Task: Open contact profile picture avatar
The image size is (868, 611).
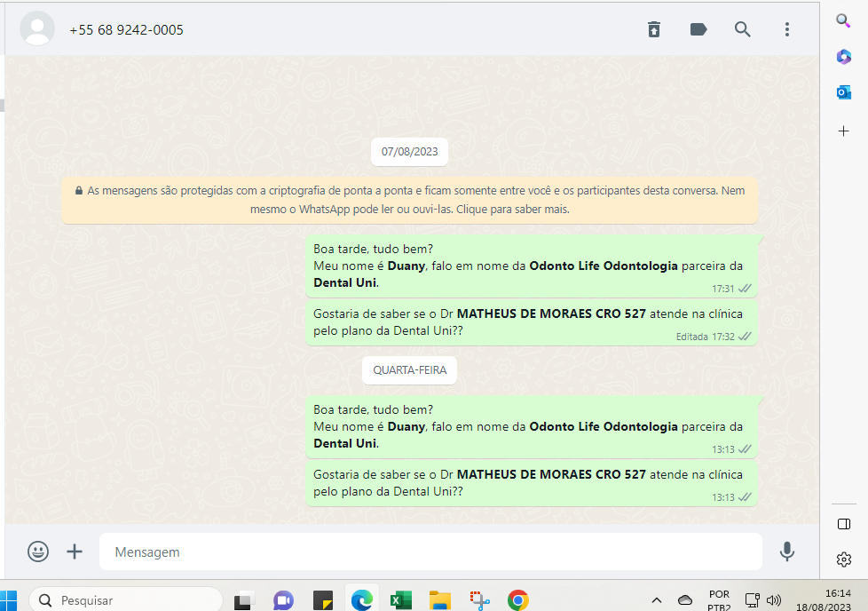Action: (x=37, y=28)
